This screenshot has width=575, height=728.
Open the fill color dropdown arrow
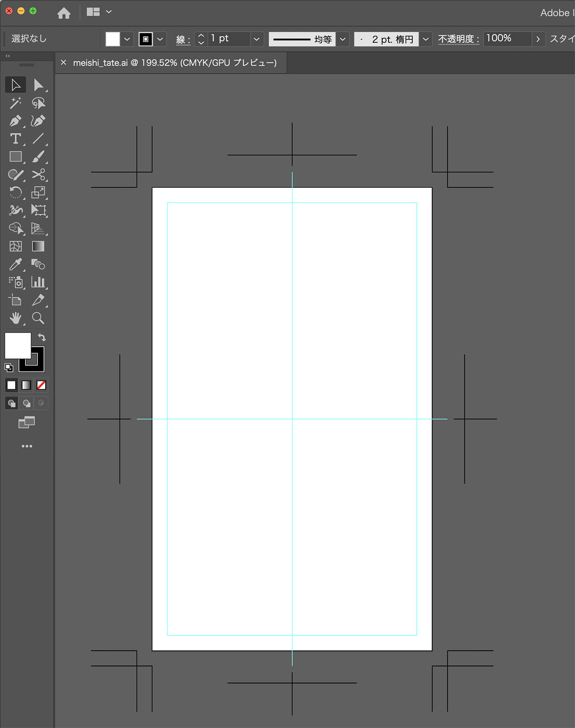pyautogui.click(x=127, y=39)
